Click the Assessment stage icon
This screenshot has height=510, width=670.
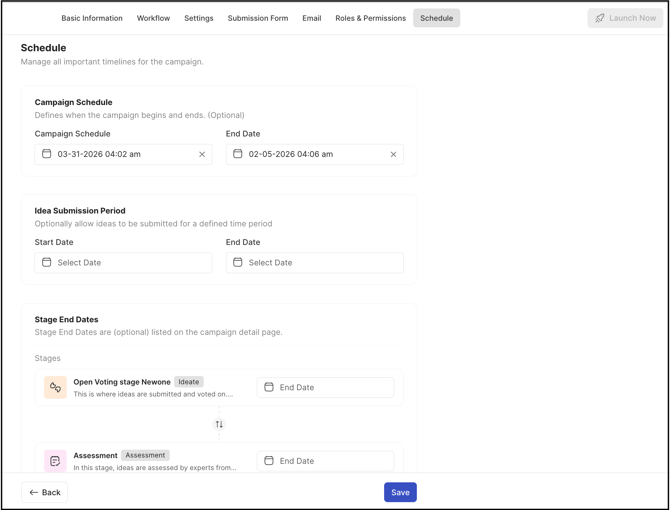point(55,460)
